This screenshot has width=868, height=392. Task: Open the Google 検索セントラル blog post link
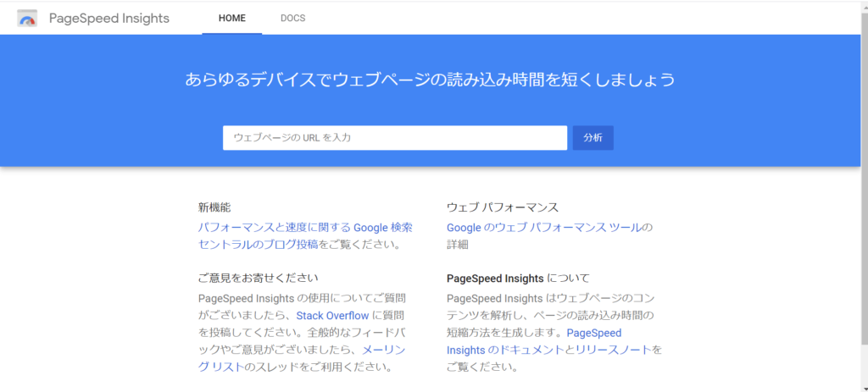[305, 235]
